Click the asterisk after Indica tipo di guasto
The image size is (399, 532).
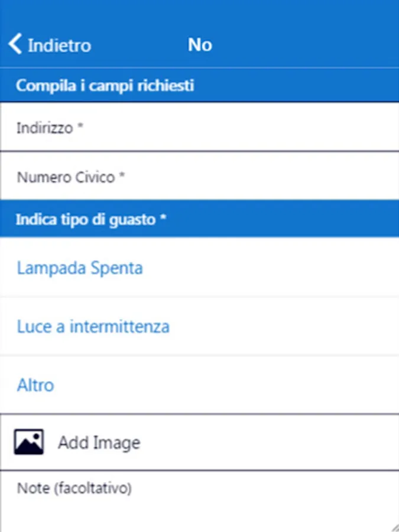point(163,219)
